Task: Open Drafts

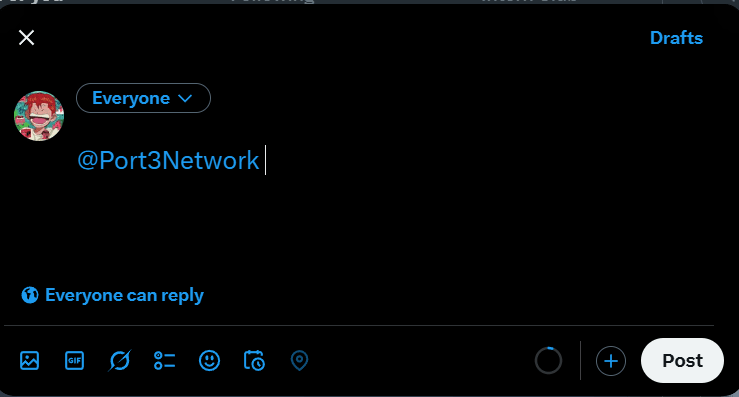Action: 676,38
